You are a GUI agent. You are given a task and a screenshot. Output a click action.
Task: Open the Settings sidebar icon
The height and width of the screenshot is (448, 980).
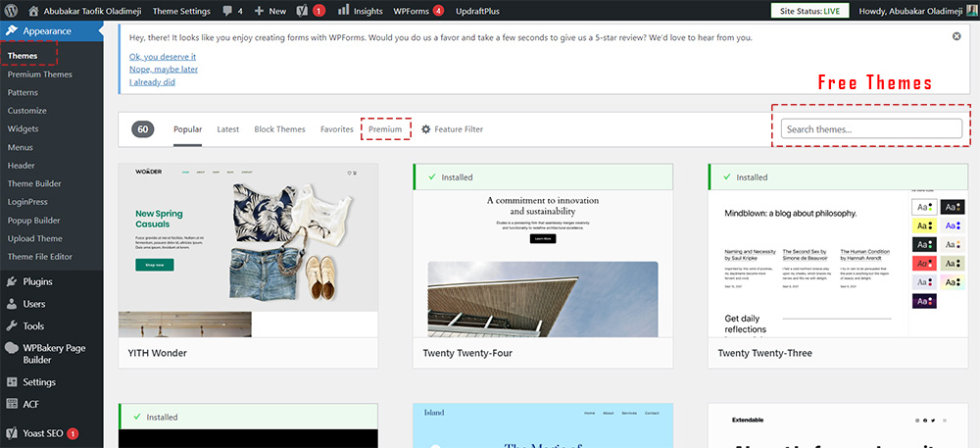(12, 382)
